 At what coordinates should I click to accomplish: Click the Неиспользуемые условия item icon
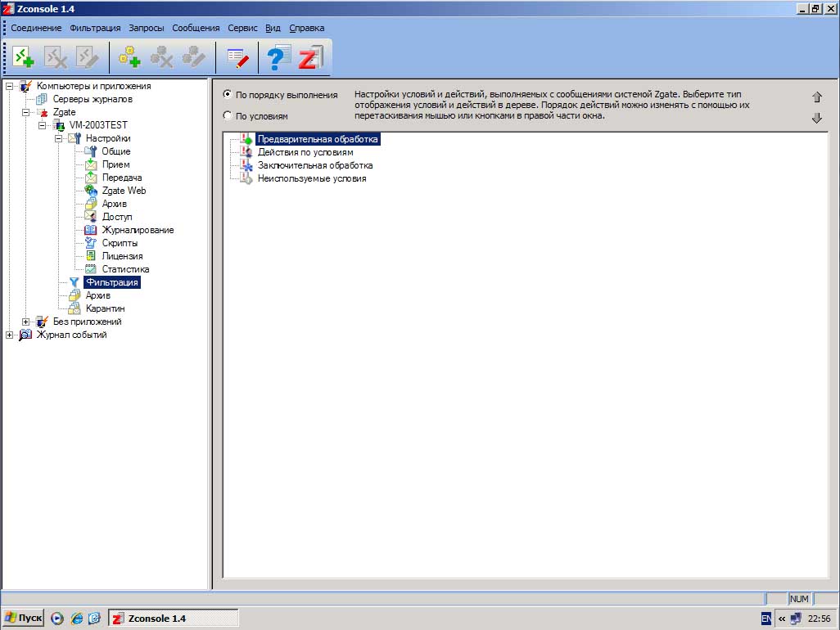(246, 178)
